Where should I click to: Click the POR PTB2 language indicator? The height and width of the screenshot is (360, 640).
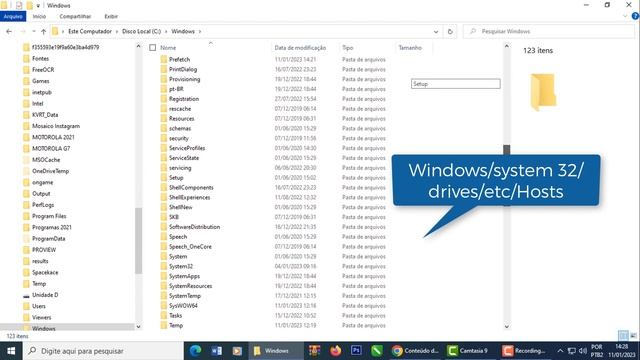pyautogui.click(x=597, y=351)
